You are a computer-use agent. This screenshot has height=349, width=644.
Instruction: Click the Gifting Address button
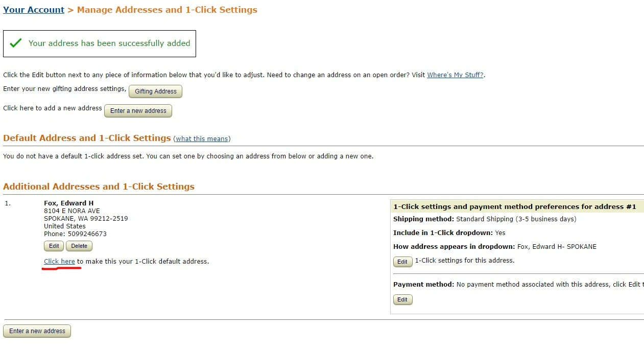pyautogui.click(x=156, y=91)
